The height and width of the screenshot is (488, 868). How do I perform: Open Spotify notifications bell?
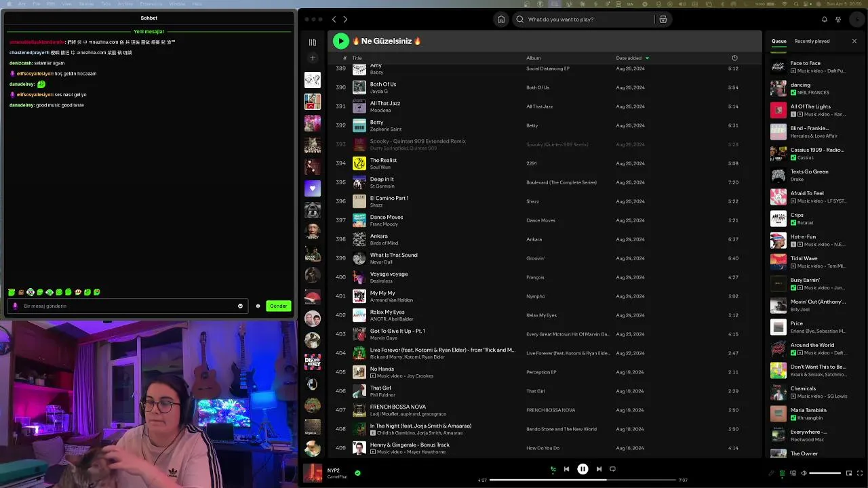coord(825,19)
